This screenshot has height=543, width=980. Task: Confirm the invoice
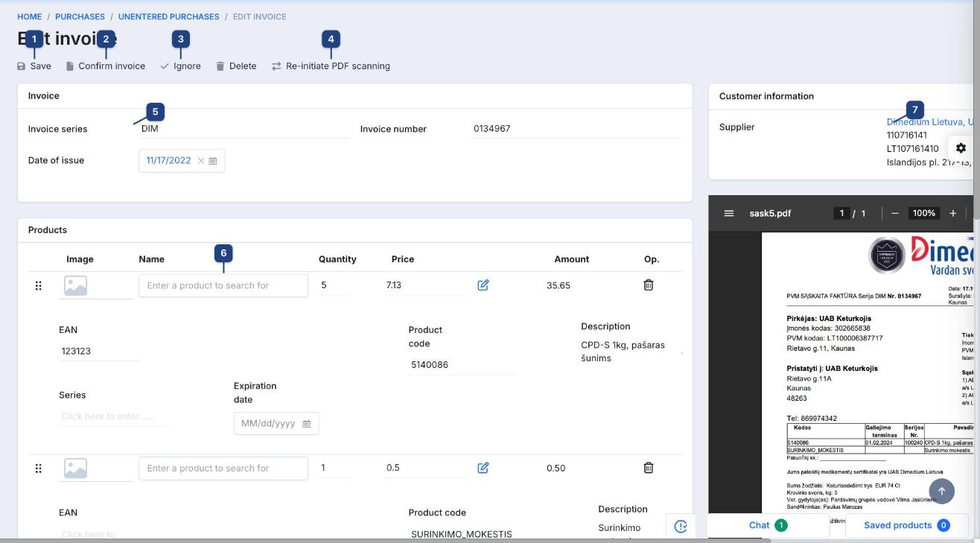click(106, 66)
